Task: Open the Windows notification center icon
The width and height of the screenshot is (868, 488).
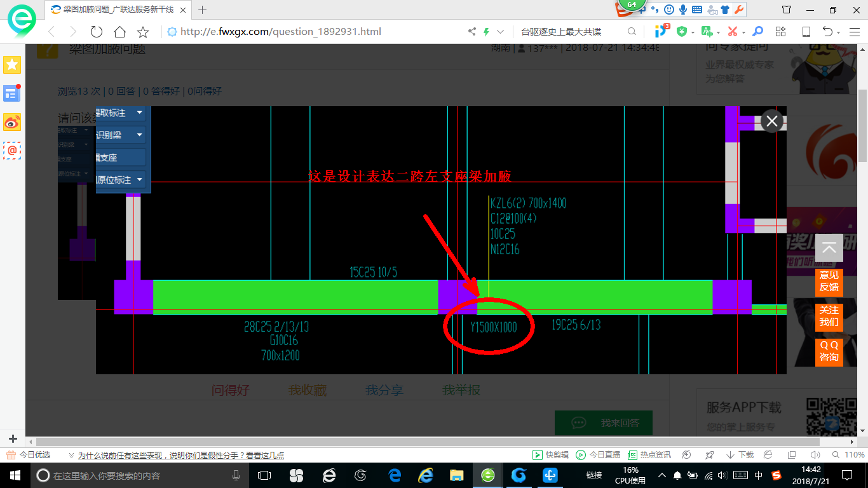Action: tap(846, 475)
